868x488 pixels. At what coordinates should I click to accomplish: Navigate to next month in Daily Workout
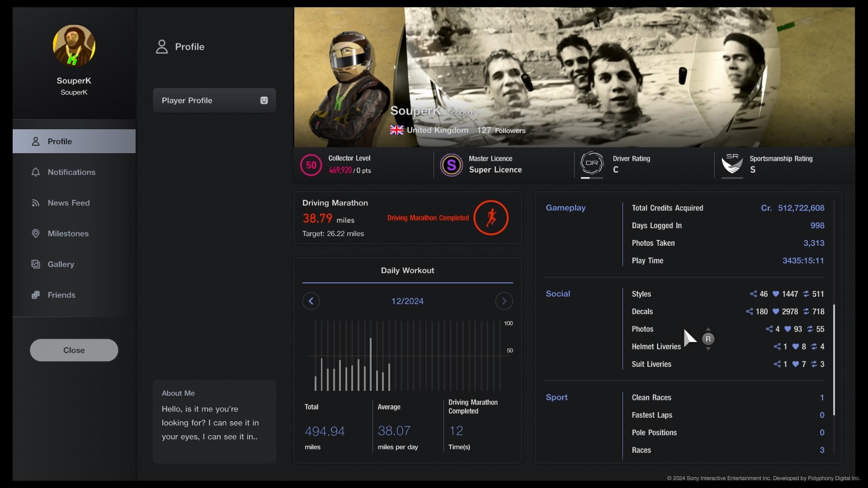(505, 301)
